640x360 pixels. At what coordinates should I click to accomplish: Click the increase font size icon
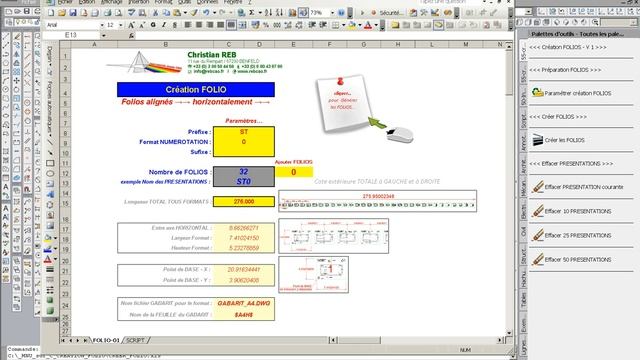click(131, 25)
